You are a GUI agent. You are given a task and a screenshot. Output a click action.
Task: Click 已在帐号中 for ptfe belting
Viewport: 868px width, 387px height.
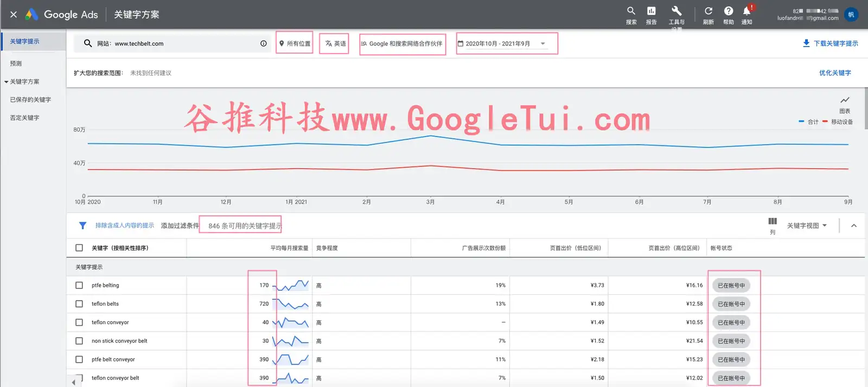pyautogui.click(x=731, y=286)
